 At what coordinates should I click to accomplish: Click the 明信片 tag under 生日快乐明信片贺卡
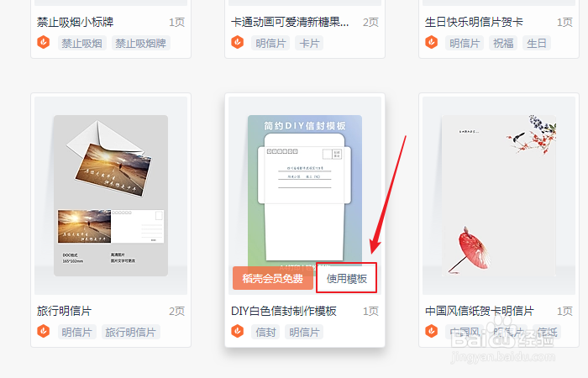point(465,43)
